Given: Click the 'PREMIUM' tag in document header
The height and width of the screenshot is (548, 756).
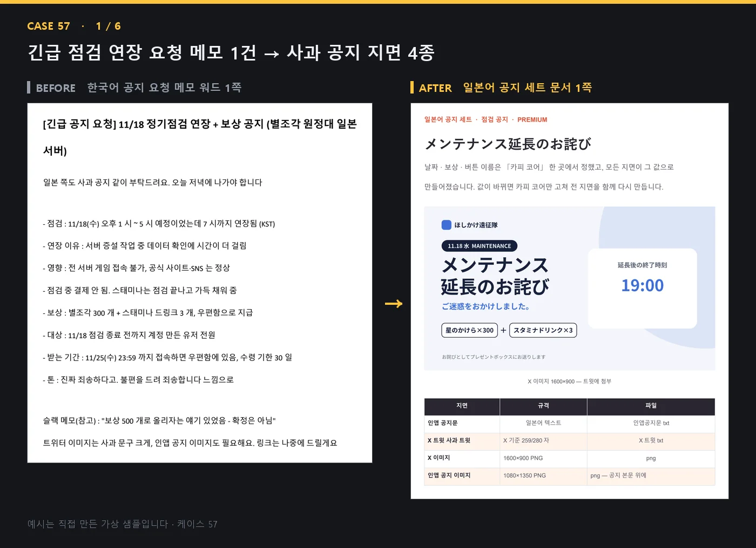Looking at the screenshot, I should [x=532, y=120].
